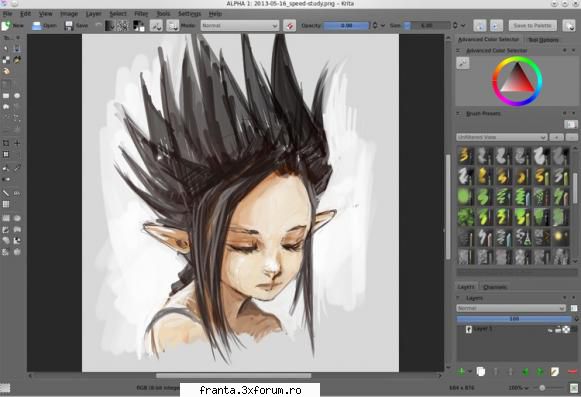581x397 pixels.
Task: Switch to Tool Options tab
Action: point(543,40)
